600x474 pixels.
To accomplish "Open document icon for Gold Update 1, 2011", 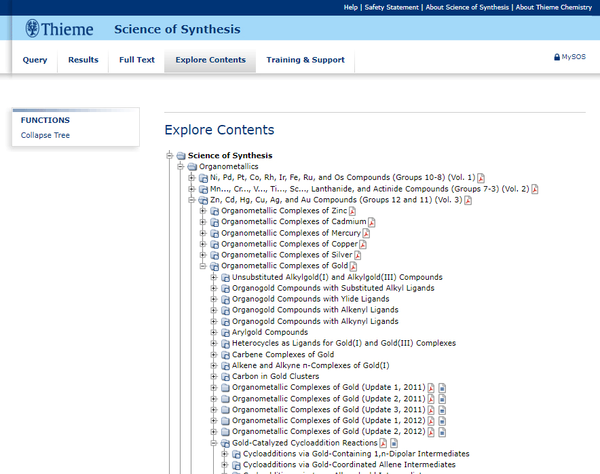I will (x=442, y=388).
